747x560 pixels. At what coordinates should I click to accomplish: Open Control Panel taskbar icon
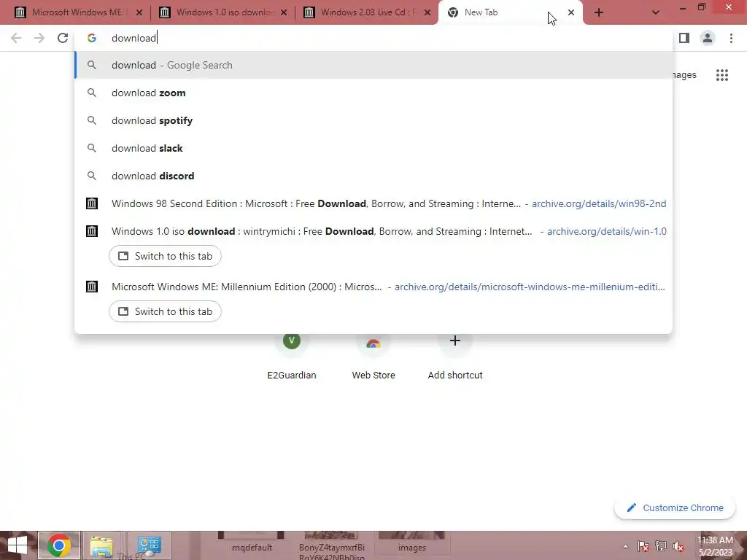point(149,545)
